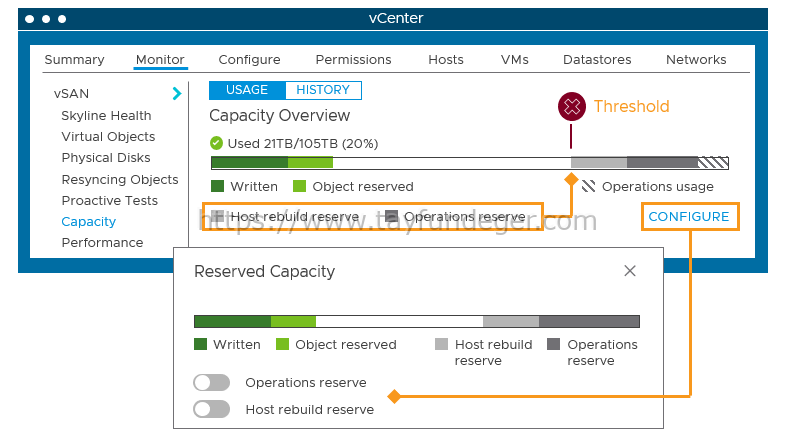Click the green check status icon

[216, 143]
